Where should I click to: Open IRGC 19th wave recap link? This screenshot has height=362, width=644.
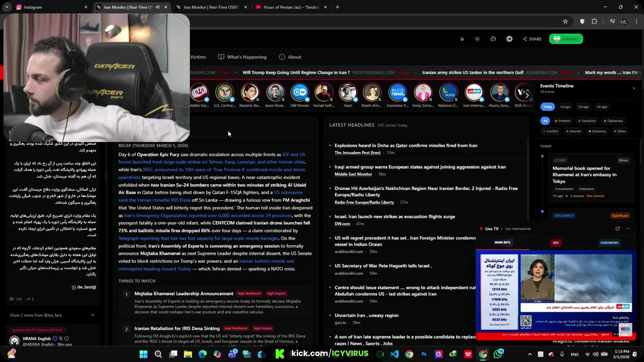click(212, 173)
